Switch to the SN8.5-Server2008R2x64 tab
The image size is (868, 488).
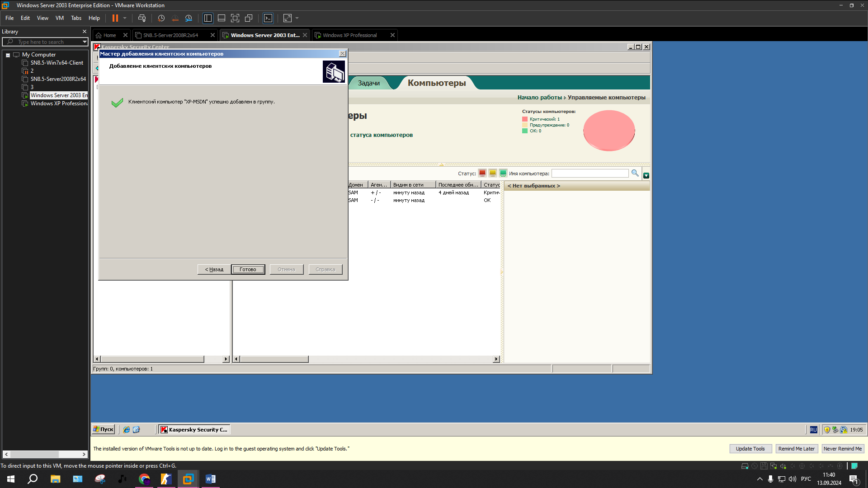tap(170, 35)
